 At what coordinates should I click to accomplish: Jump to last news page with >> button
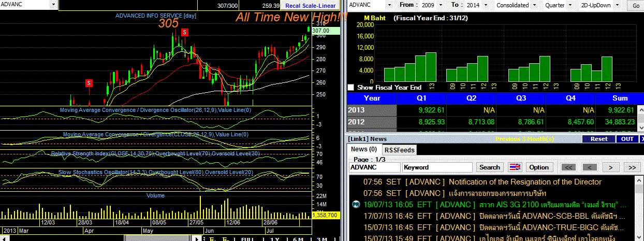pyautogui.click(x=632, y=167)
